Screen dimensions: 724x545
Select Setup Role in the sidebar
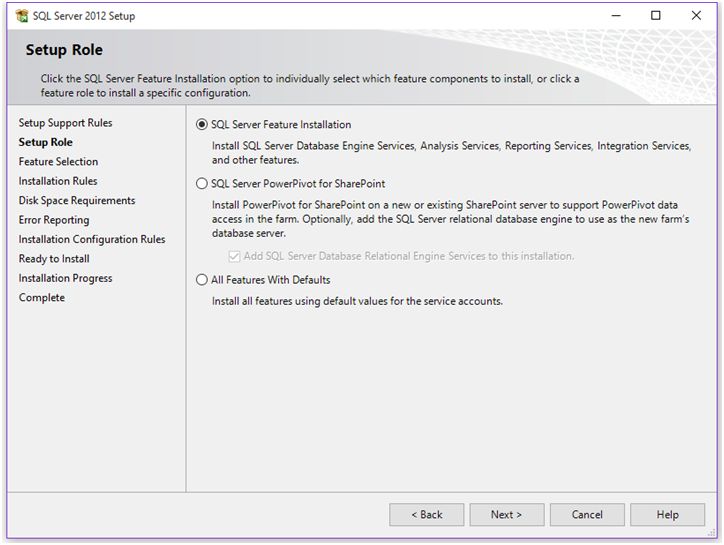click(45, 142)
